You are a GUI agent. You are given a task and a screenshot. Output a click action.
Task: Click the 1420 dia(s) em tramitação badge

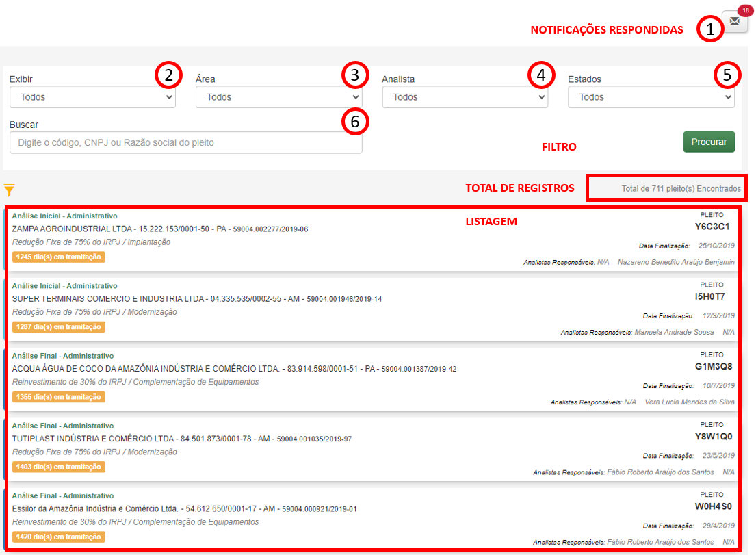(58, 537)
